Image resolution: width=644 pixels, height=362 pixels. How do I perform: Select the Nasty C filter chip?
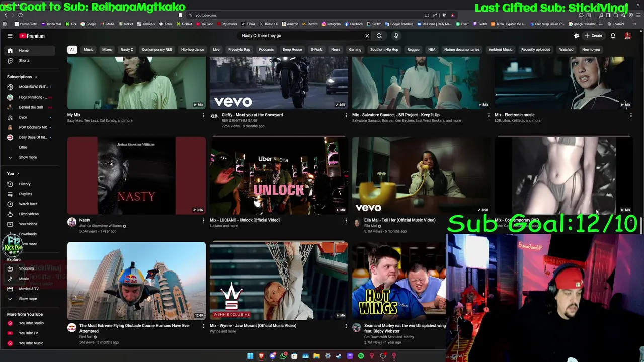tap(127, 49)
